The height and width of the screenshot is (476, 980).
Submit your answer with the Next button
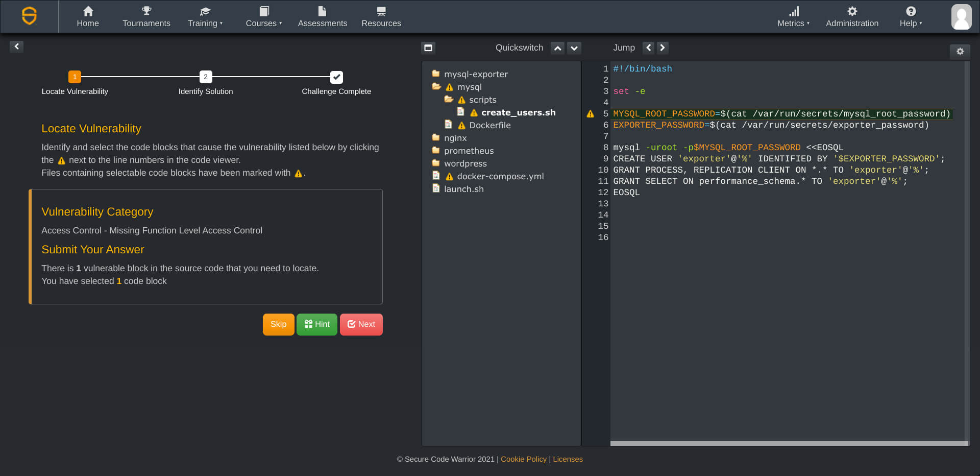pos(361,324)
